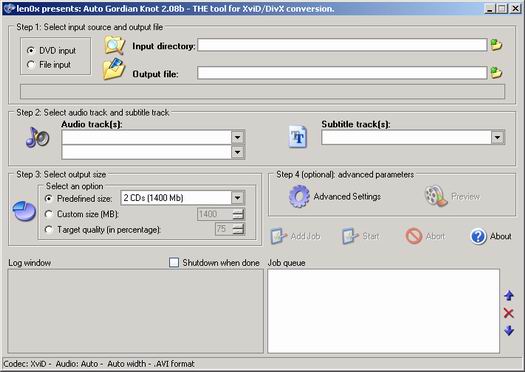Screen dimensions: 525x372
Task: Click the status bar codec information text
Action: coord(99,364)
